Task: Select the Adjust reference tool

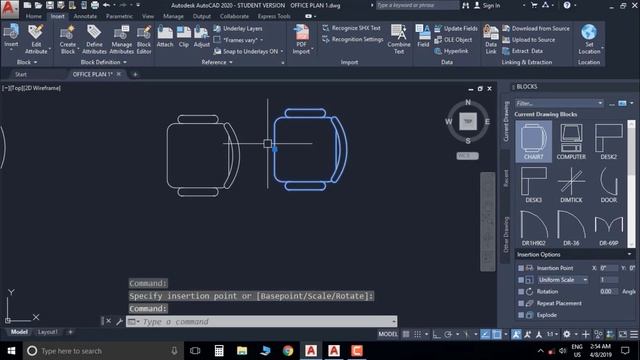Action: [x=201, y=37]
